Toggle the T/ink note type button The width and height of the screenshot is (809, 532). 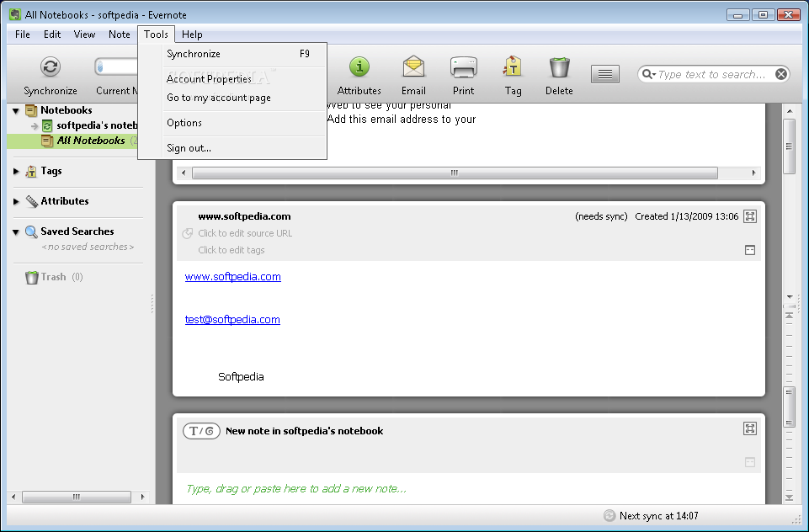[201, 431]
